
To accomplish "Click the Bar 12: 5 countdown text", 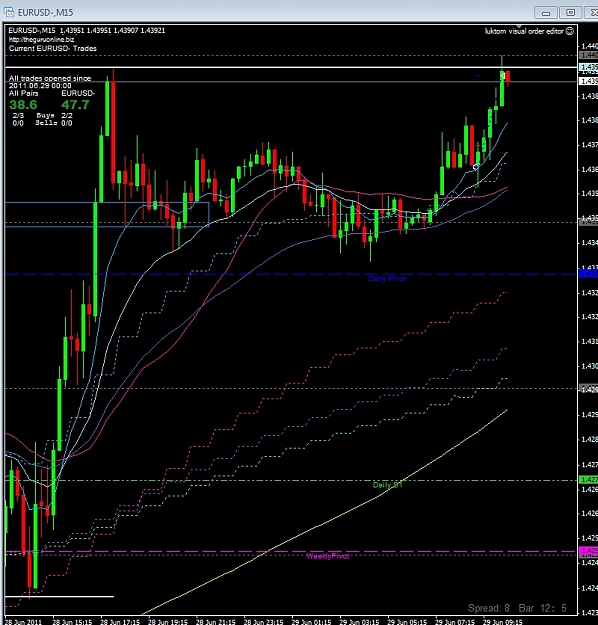I will pyautogui.click(x=542, y=608).
